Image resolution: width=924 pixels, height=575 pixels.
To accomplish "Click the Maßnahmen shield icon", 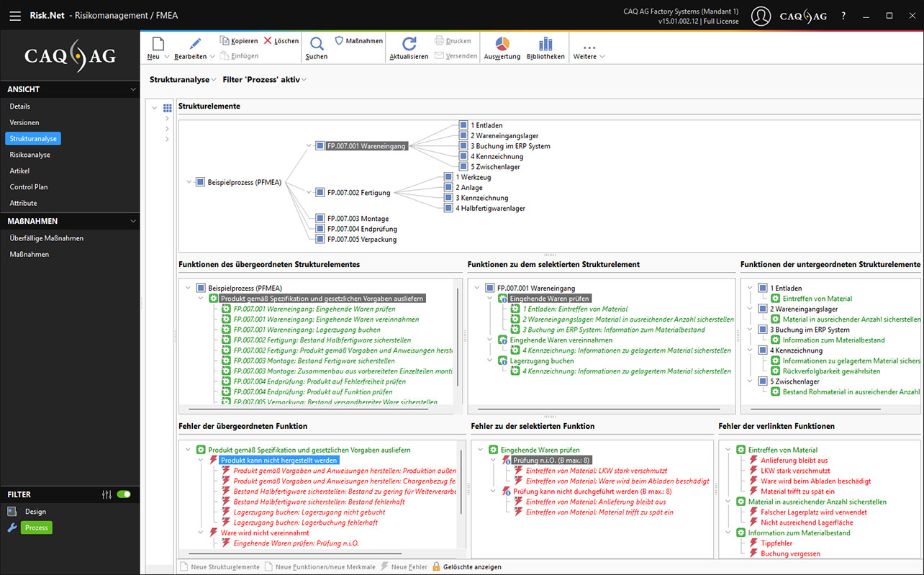I will coord(340,41).
